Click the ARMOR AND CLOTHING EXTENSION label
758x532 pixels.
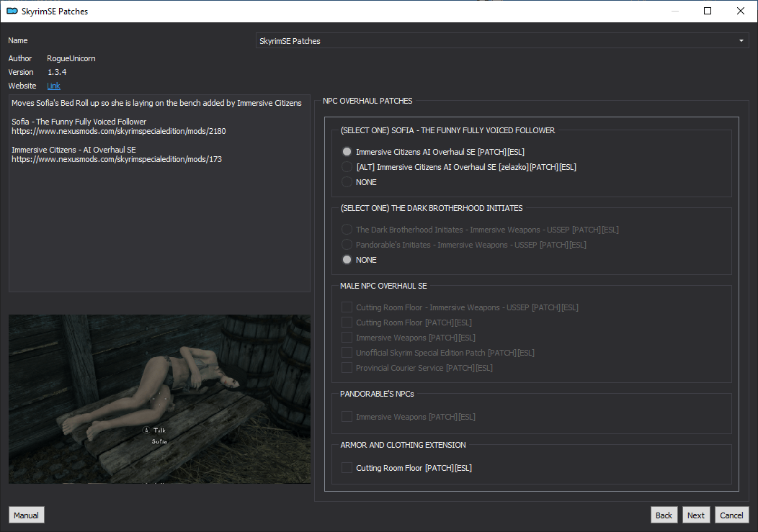(x=403, y=445)
